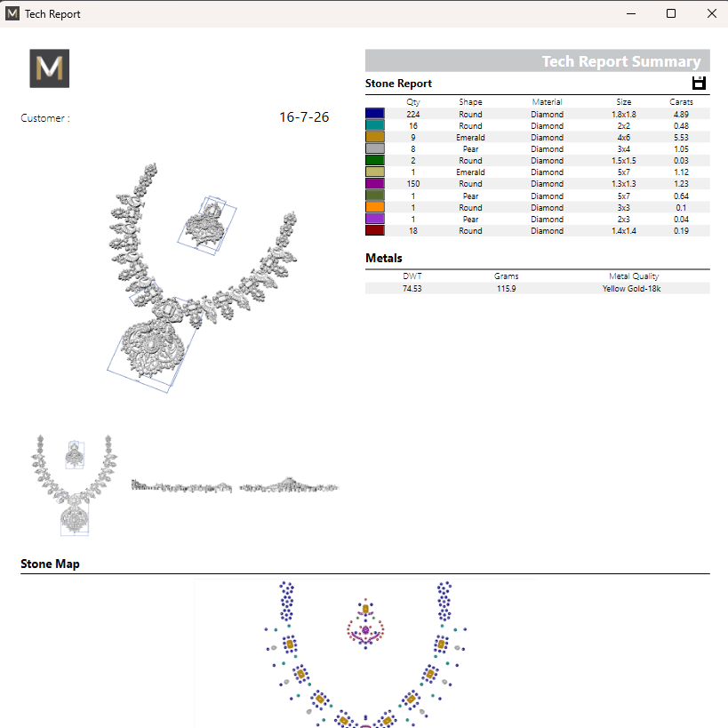
Task: Click Yellow Gold-18k metal quality
Action: [x=631, y=289]
